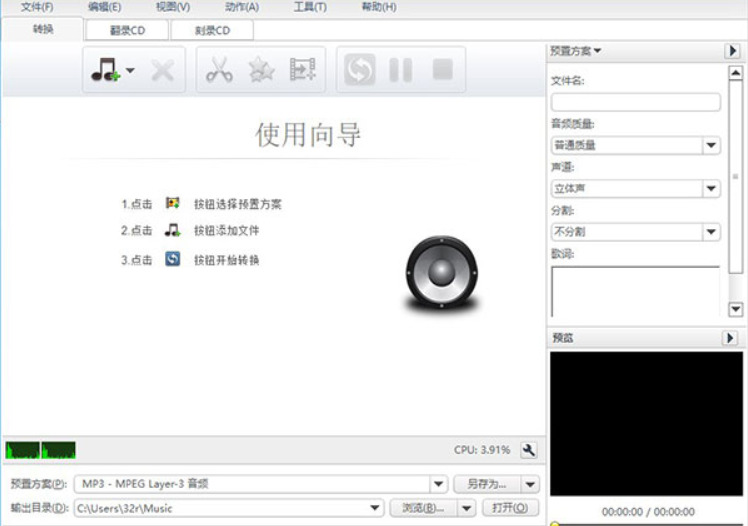Click the settings panel scroll down arrow

(x=736, y=309)
